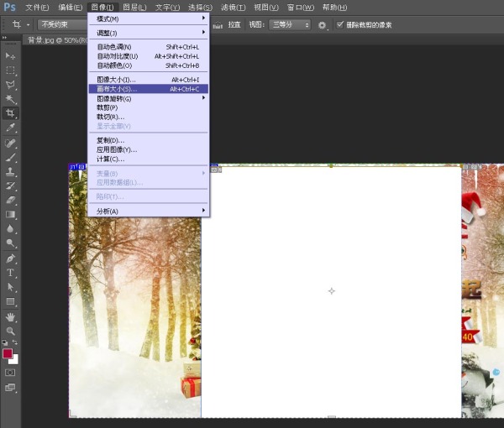Open the 三等分 view overlay dropdown
The height and width of the screenshot is (428, 504).
[x=290, y=25]
